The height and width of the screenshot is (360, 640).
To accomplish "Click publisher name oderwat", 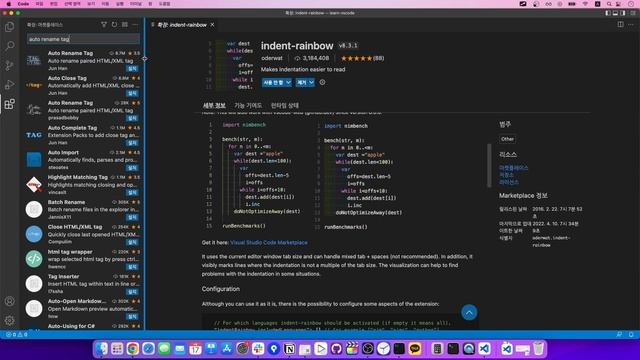I will pyautogui.click(x=272, y=58).
